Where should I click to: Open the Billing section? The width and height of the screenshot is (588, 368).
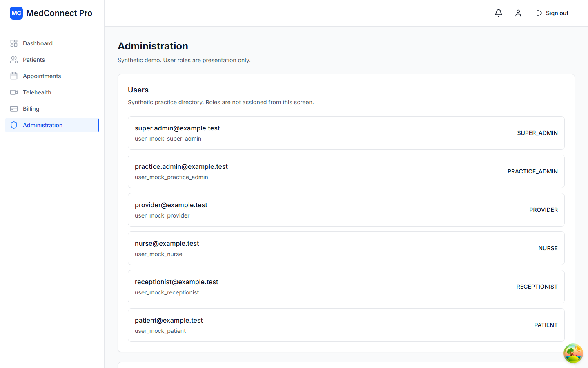click(52, 109)
